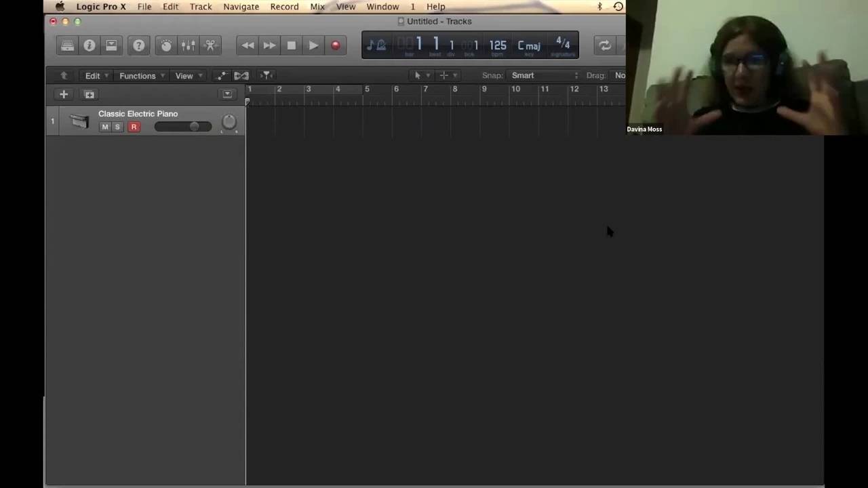Click the Classic Electric Piano volume slider
Image resolution: width=868 pixels, height=488 pixels.
click(x=183, y=127)
